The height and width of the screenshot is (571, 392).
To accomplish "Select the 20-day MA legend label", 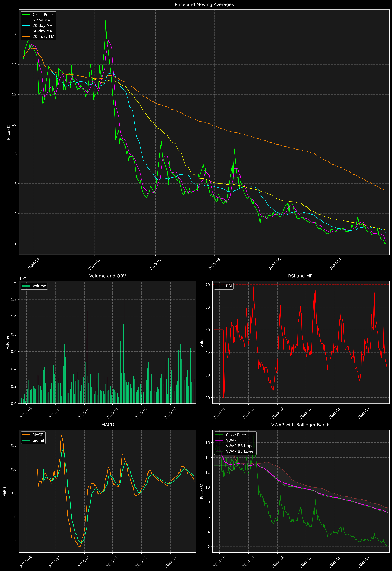I will click(42, 26).
